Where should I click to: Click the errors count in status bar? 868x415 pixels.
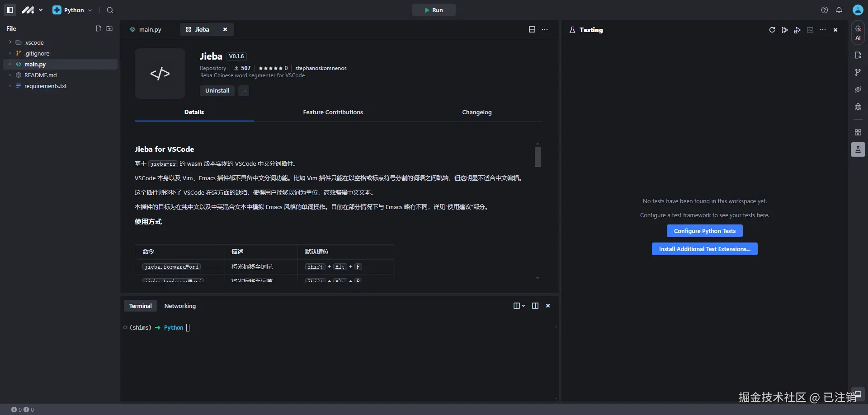(17, 410)
